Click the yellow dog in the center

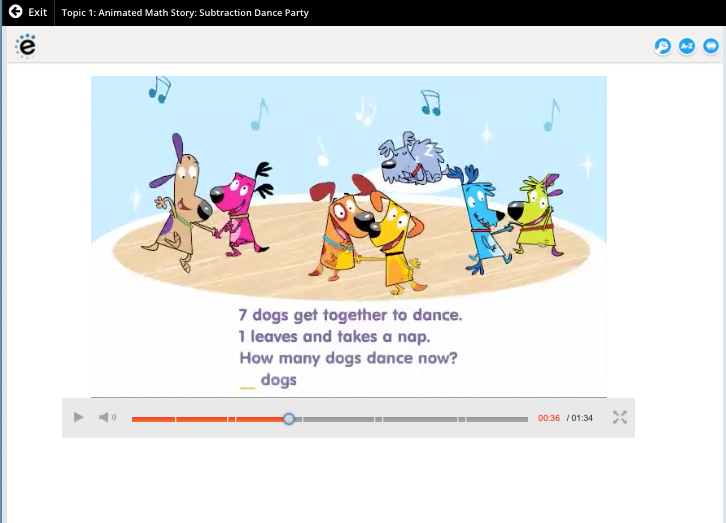click(396, 245)
